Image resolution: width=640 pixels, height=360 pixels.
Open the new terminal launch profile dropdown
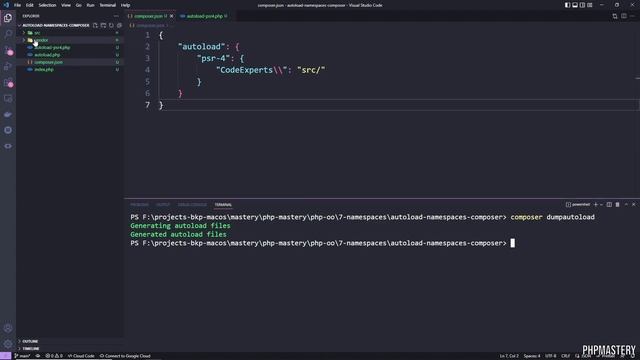(601, 204)
